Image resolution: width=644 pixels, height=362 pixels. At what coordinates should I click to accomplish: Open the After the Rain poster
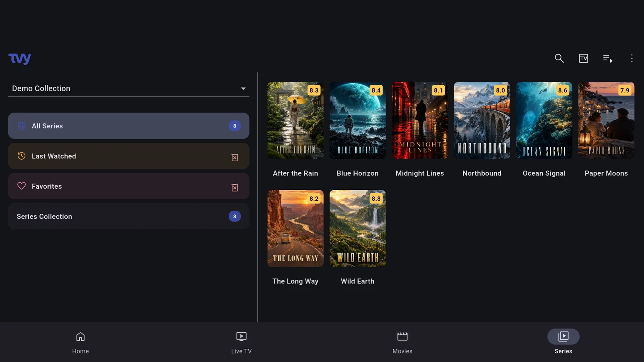click(295, 120)
